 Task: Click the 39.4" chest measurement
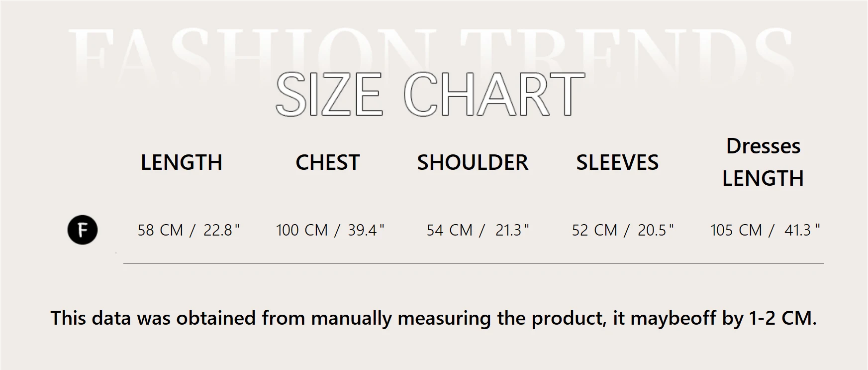click(x=366, y=230)
